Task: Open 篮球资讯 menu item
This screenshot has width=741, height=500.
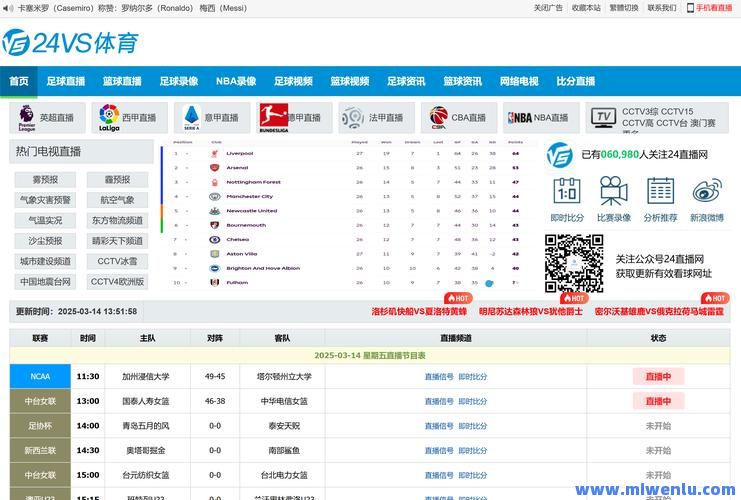Action: (x=463, y=81)
